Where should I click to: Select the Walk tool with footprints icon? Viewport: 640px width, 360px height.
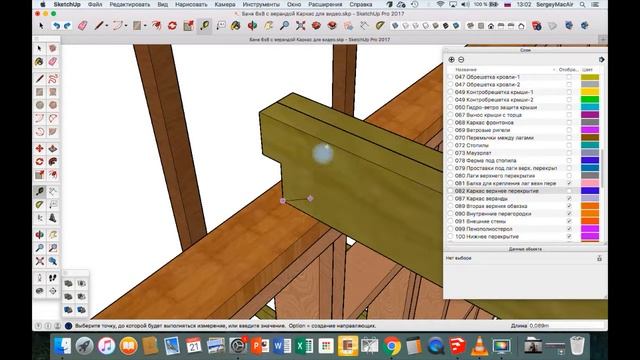53,278
